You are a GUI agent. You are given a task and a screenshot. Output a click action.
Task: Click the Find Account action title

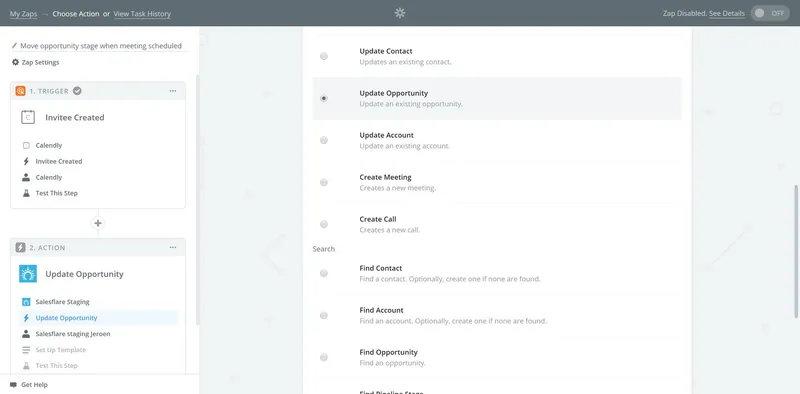381,310
